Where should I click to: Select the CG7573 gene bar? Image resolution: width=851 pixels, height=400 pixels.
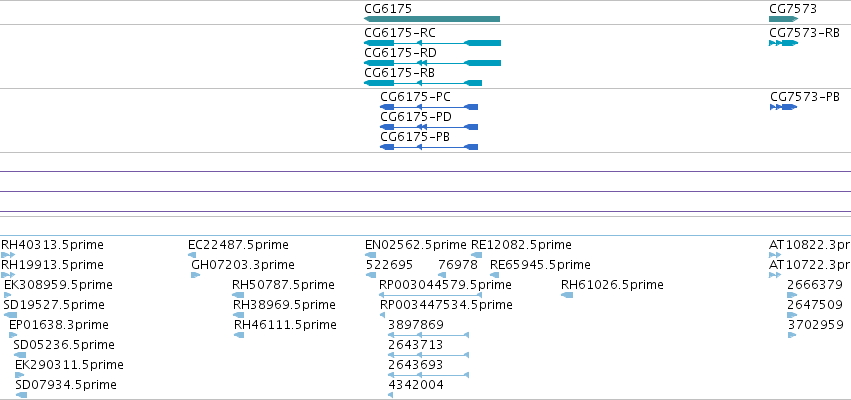click(783, 19)
